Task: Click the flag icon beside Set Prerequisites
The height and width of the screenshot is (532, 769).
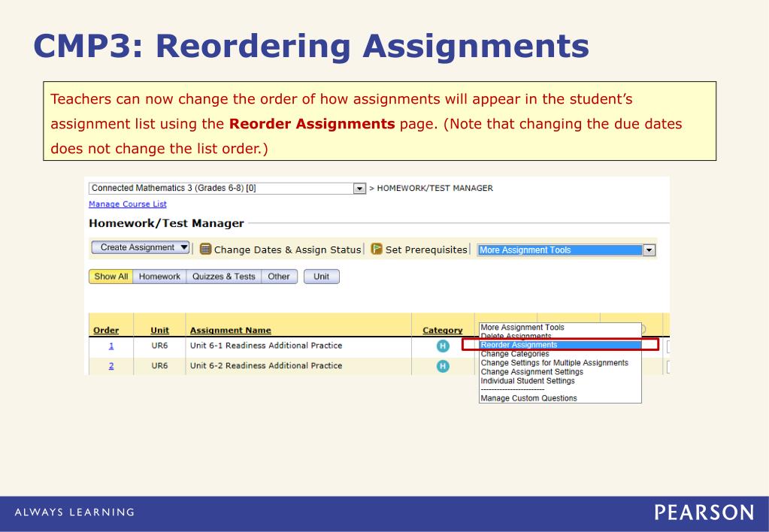Action: [x=376, y=249]
